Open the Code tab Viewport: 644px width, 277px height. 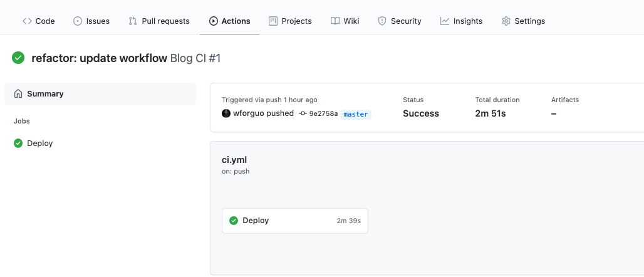pos(39,21)
